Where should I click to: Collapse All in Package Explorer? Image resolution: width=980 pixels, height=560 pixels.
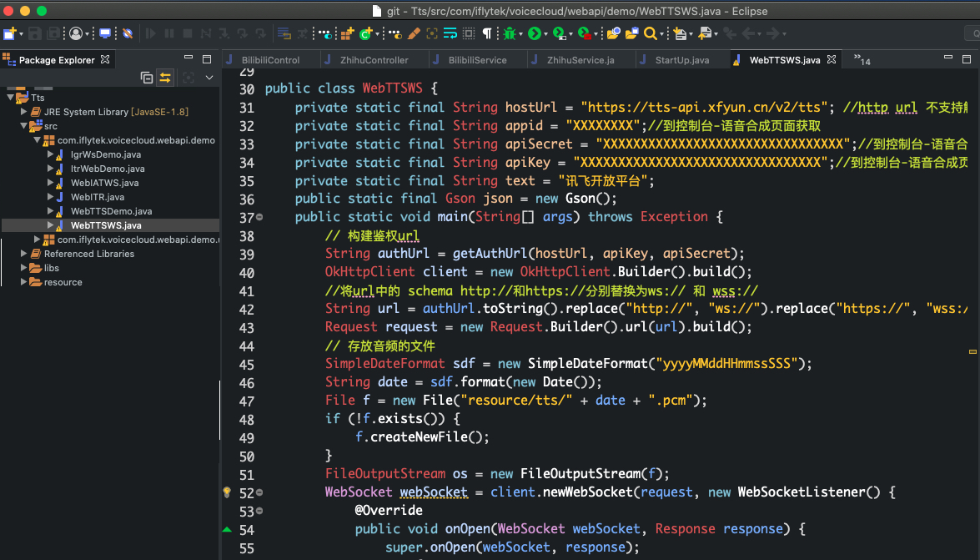pyautogui.click(x=146, y=77)
